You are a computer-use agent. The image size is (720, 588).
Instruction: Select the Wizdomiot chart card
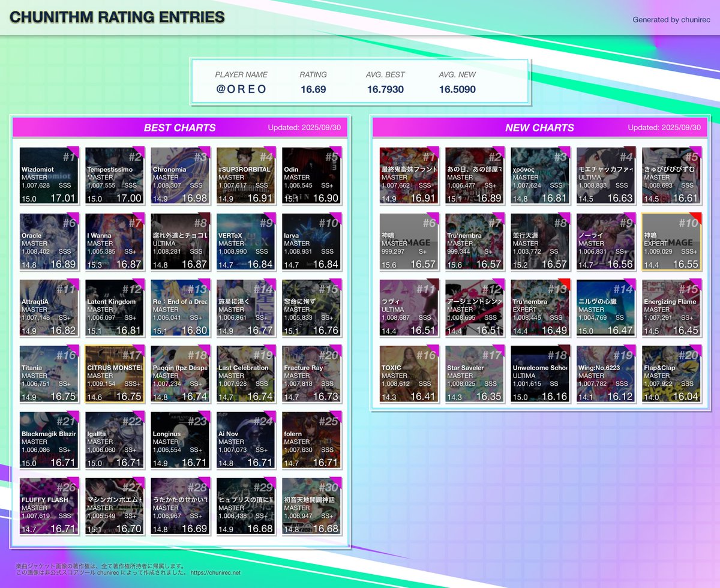tap(49, 175)
